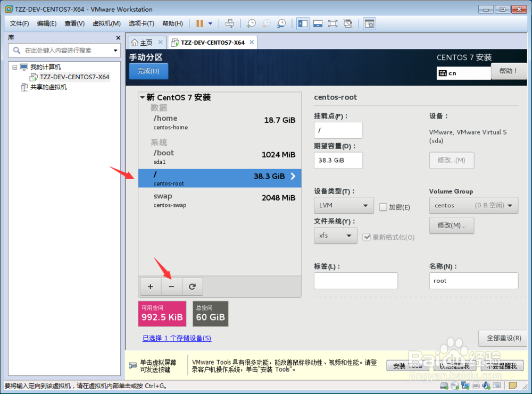Click the search magnifier icon in library
The width and height of the screenshot is (532, 394).
16,51
